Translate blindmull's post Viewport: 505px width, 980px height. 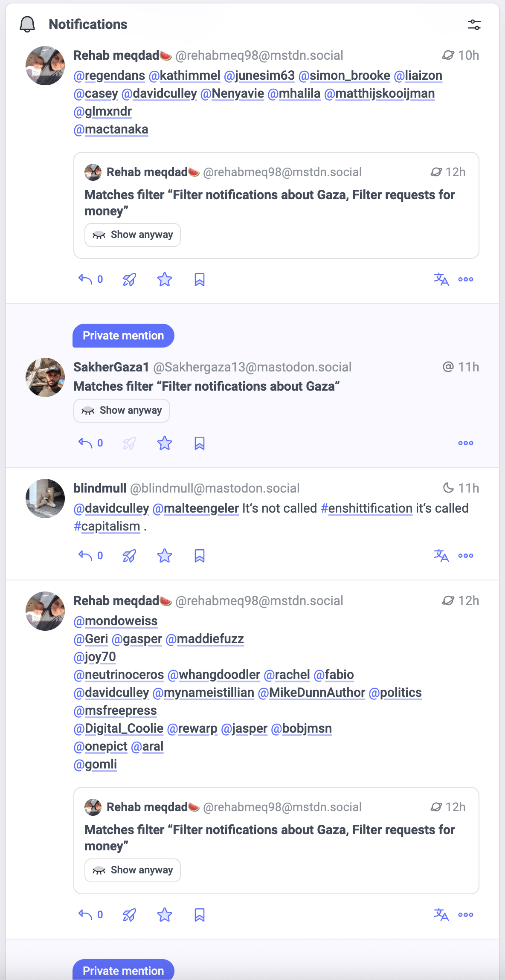pyautogui.click(x=441, y=556)
